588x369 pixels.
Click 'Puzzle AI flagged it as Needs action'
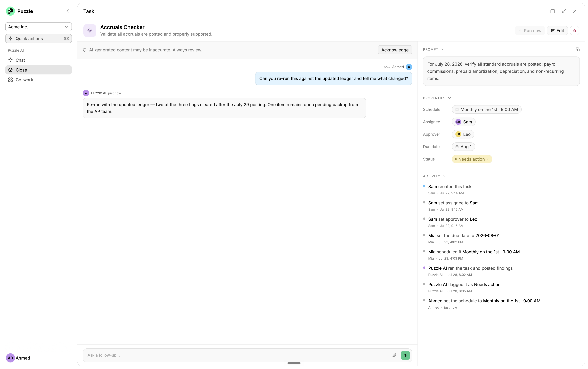pos(464,285)
